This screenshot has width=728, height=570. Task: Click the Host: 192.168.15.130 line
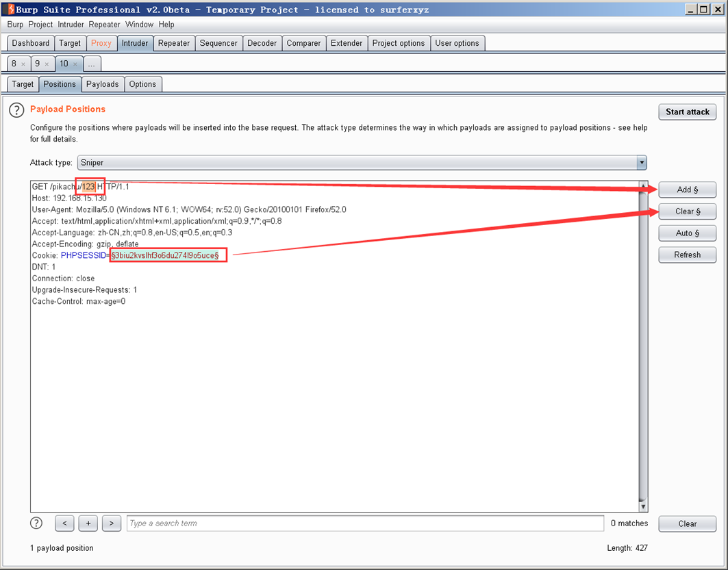point(69,198)
